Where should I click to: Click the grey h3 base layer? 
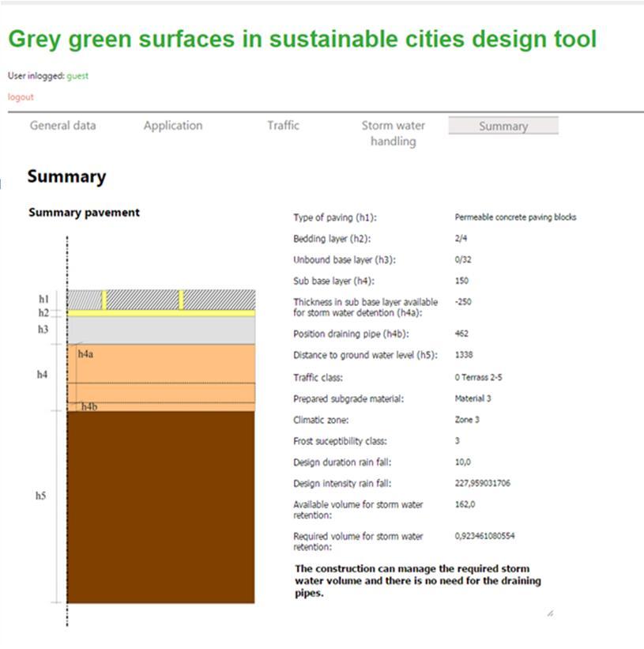coord(161,330)
